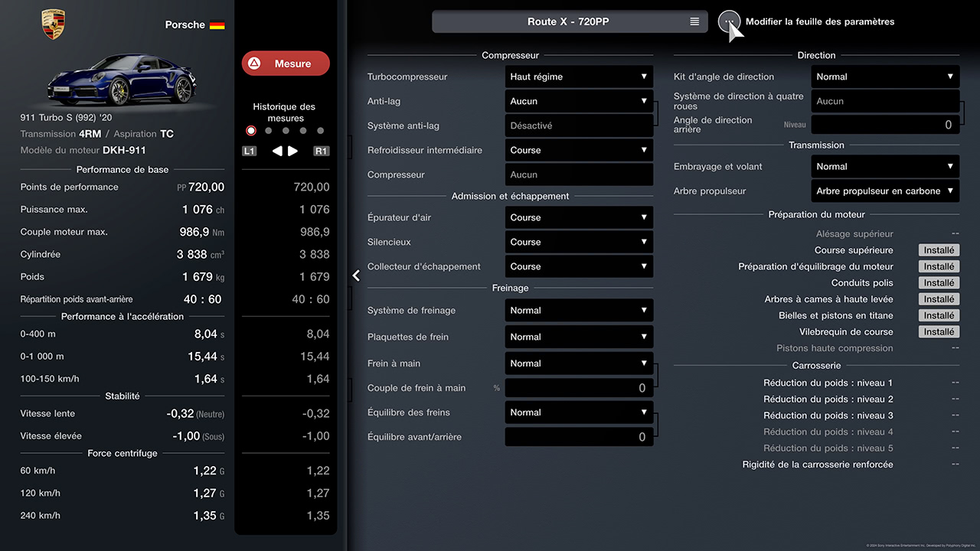Open Épurateur d'air dropdown

[x=579, y=217]
